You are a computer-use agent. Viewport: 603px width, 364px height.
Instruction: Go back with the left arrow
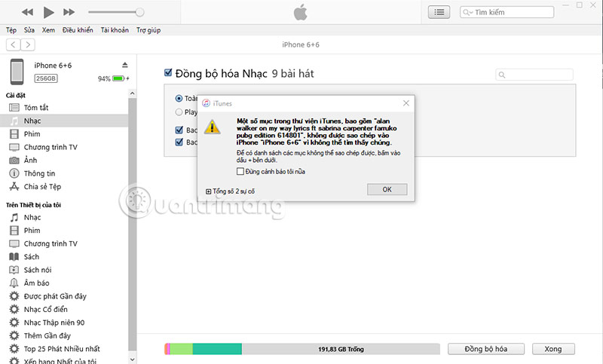pos(13,44)
